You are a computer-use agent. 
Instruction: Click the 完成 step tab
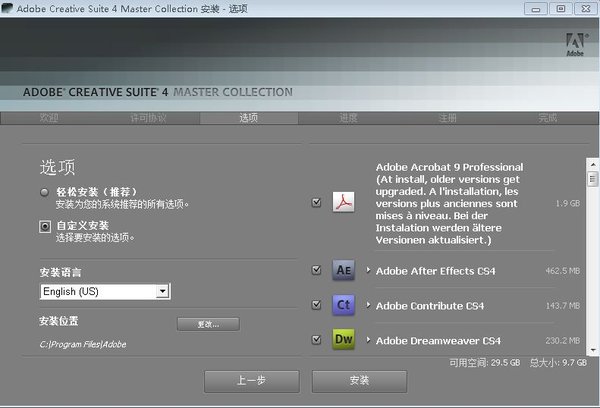tap(548, 118)
